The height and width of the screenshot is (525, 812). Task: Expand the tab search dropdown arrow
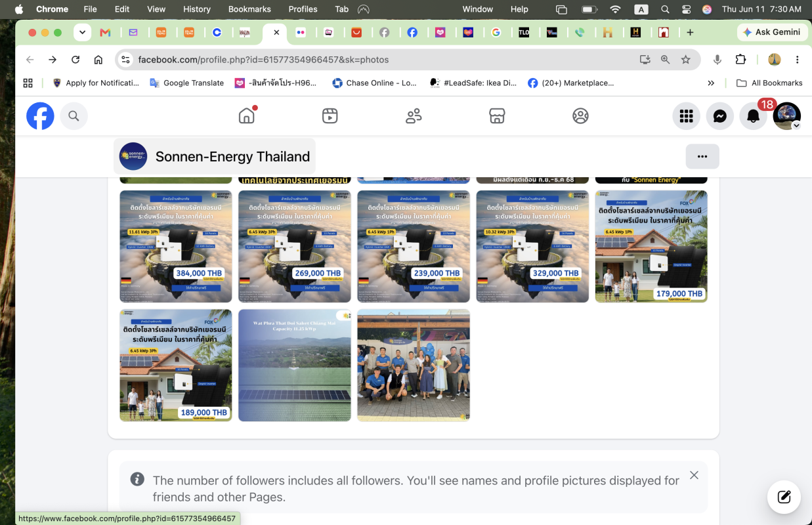(x=82, y=32)
